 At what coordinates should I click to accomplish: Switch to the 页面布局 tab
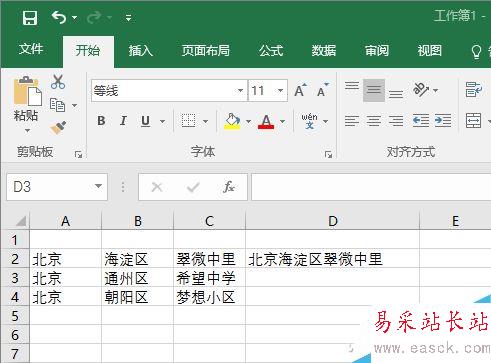pos(206,51)
